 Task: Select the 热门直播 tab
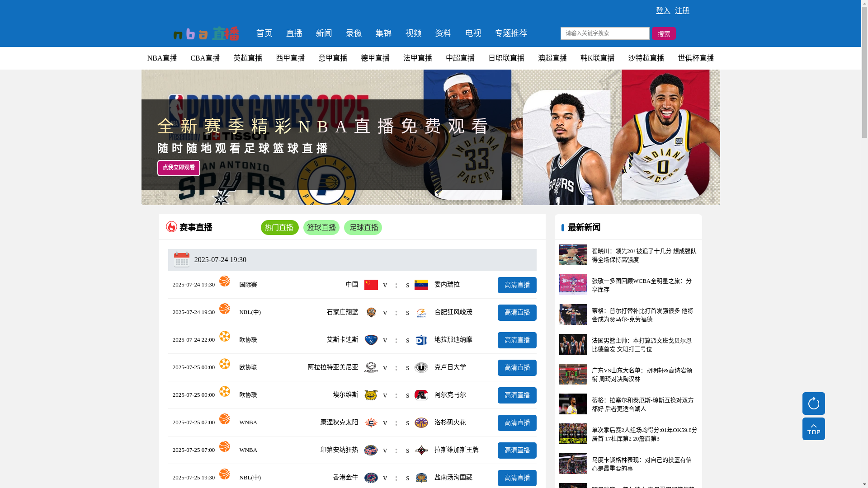coord(279,227)
